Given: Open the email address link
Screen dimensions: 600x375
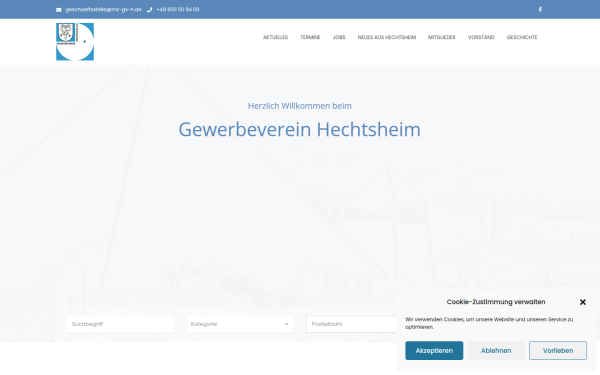Looking at the screenshot, I should [x=103, y=10].
